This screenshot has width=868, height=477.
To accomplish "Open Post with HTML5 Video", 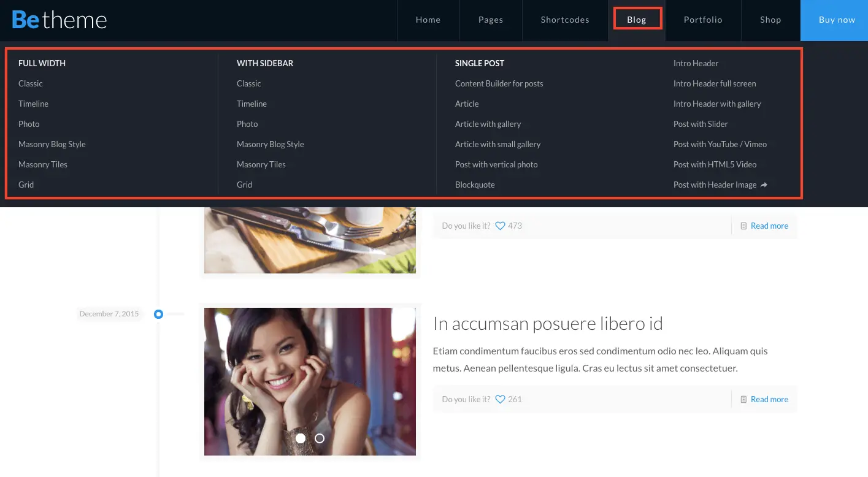I will [x=715, y=164].
